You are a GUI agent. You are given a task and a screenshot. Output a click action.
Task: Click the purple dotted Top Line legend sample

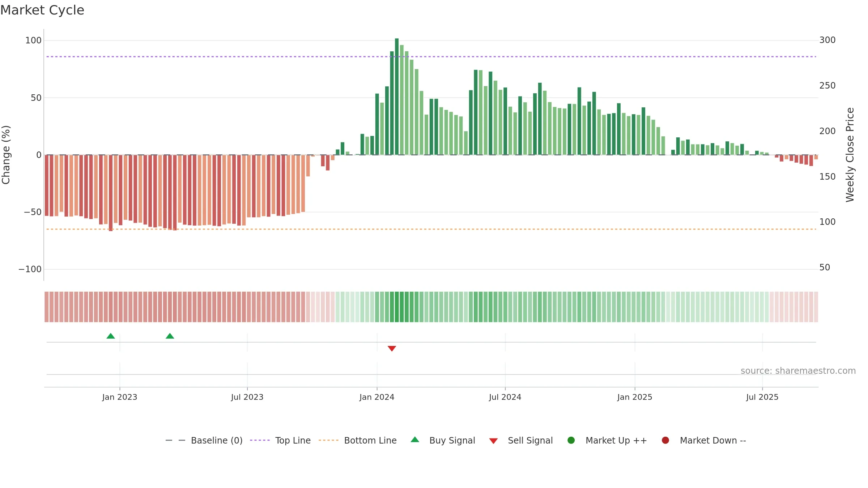[260, 440]
